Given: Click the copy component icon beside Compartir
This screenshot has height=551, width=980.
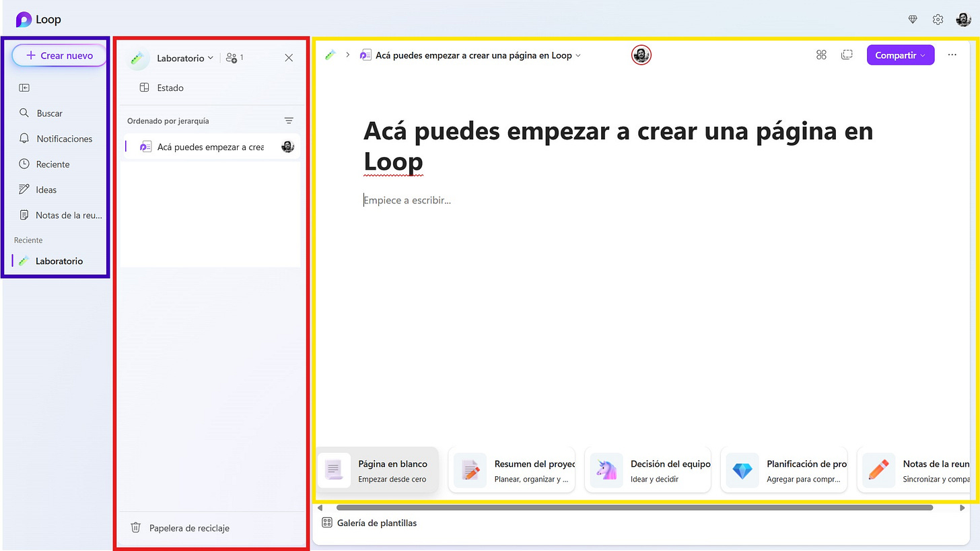Looking at the screenshot, I should (x=847, y=55).
